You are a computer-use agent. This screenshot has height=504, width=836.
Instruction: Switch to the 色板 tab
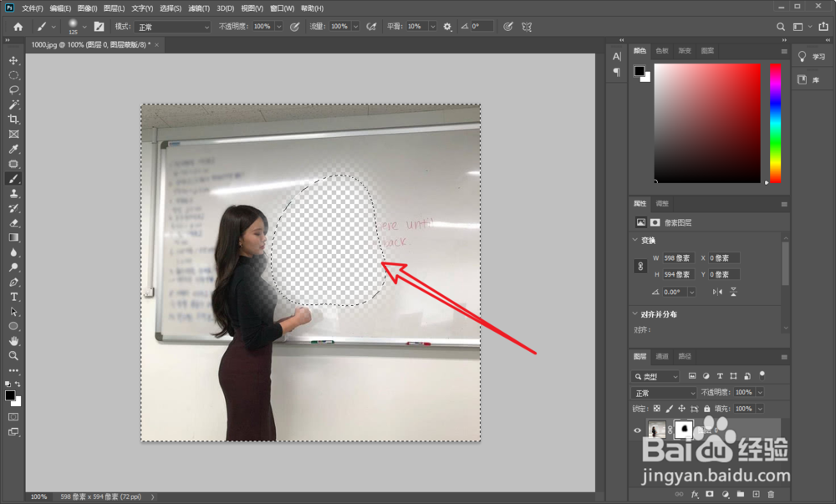pos(661,51)
